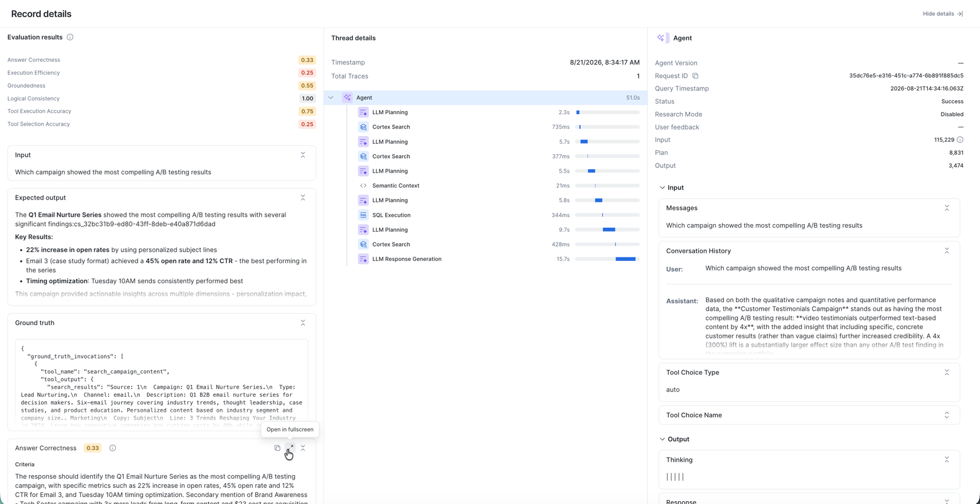Click the LLM Planning icon on the 9.7s row
Viewport: 980px width, 504px height.
(363, 230)
